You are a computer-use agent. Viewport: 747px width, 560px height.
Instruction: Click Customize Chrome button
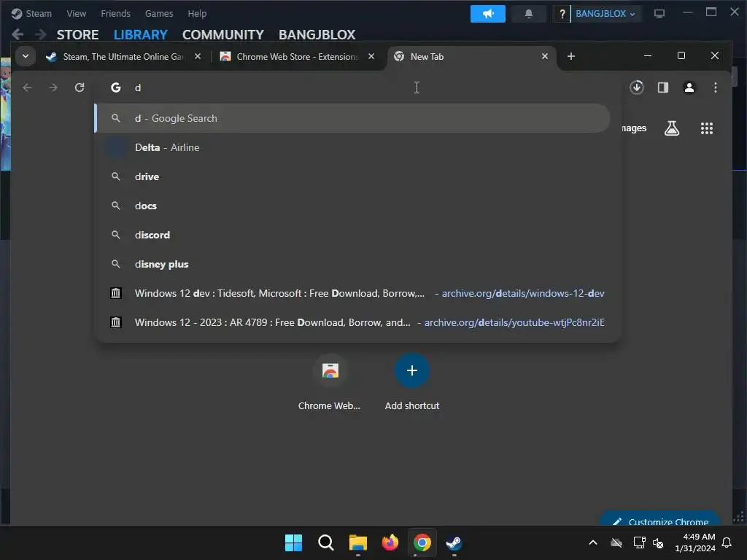tap(660, 518)
